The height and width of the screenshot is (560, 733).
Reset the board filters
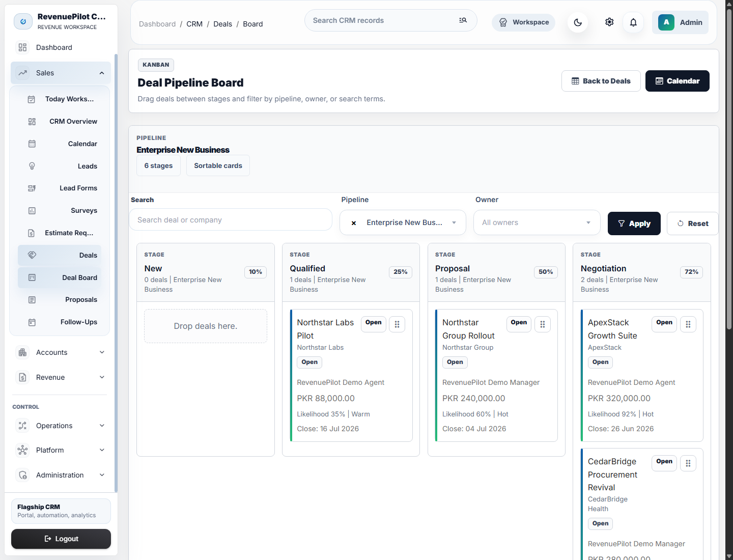click(x=693, y=223)
